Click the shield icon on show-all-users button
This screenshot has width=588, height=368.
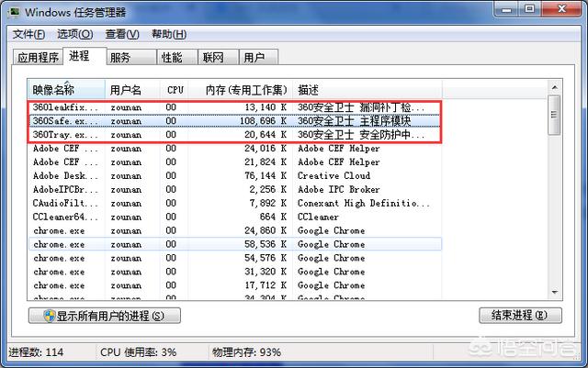pos(50,316)
